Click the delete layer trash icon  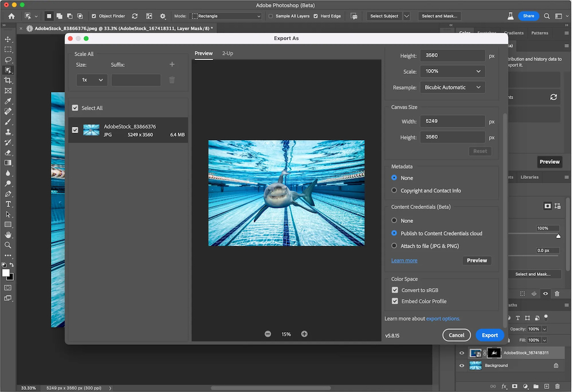click(557, 386)
